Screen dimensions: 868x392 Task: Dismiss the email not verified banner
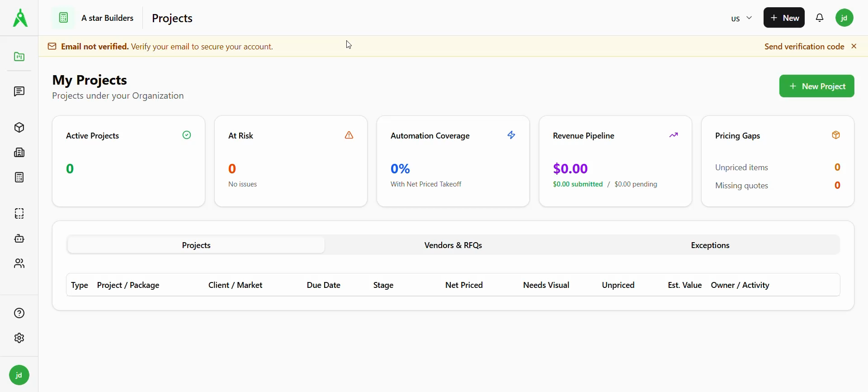[854, 46]
